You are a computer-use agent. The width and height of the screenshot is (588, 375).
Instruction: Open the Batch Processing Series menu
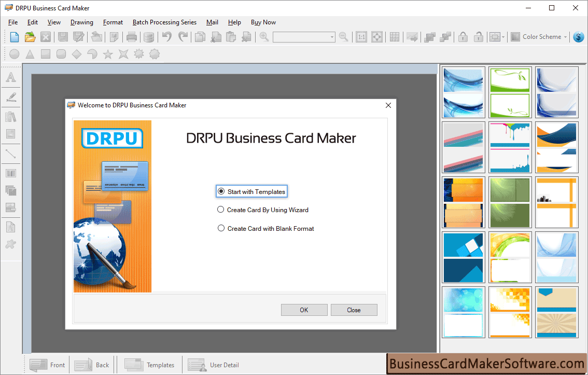pos(164,22)
